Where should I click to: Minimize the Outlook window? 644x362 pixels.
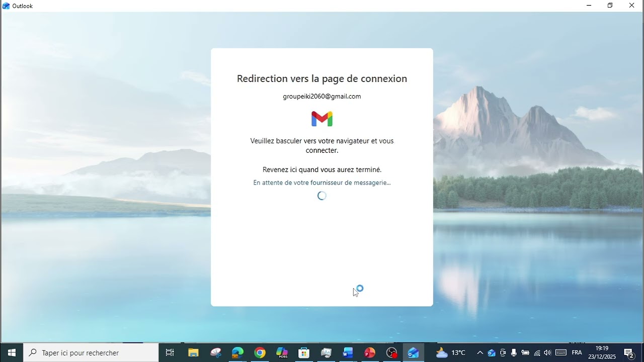pyautogui.click(x=589, y=6)
